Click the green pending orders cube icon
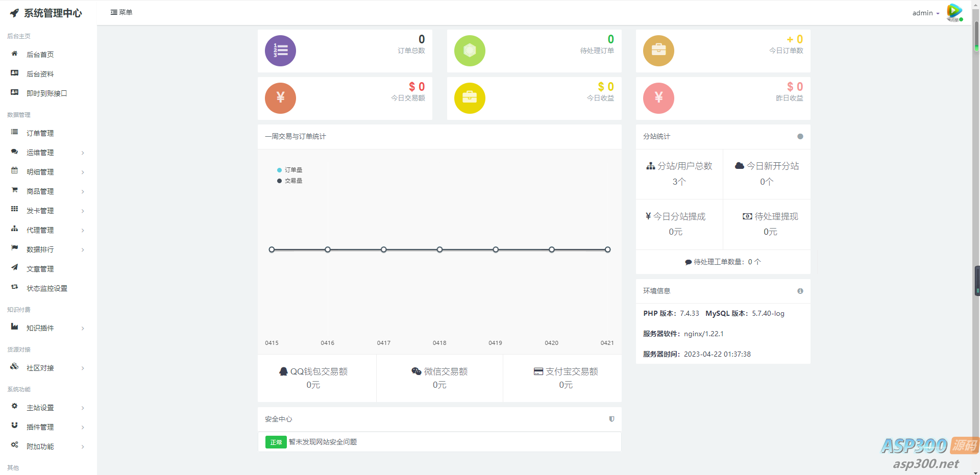The width and height of the screenshot is (980, 475). tap(470, 51)
